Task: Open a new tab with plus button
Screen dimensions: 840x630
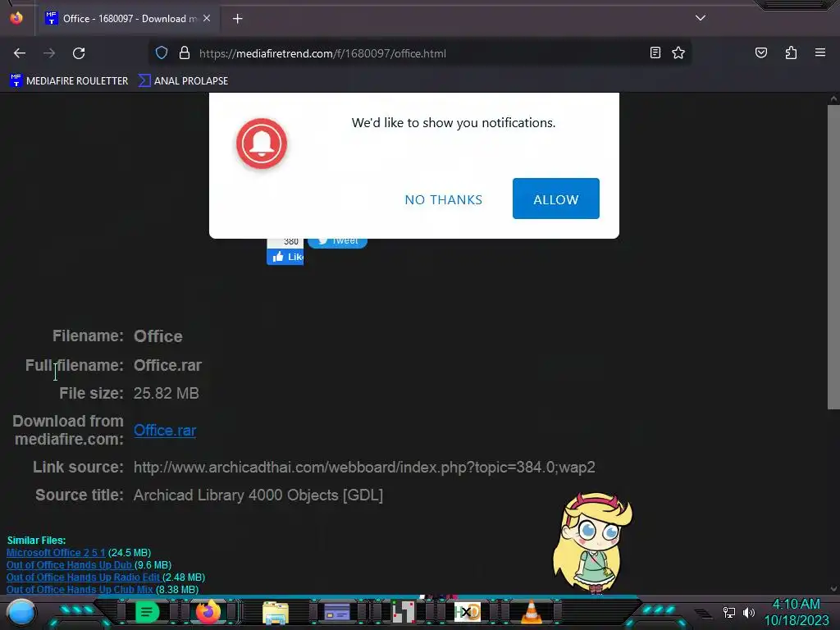Action: click(237, 19)
